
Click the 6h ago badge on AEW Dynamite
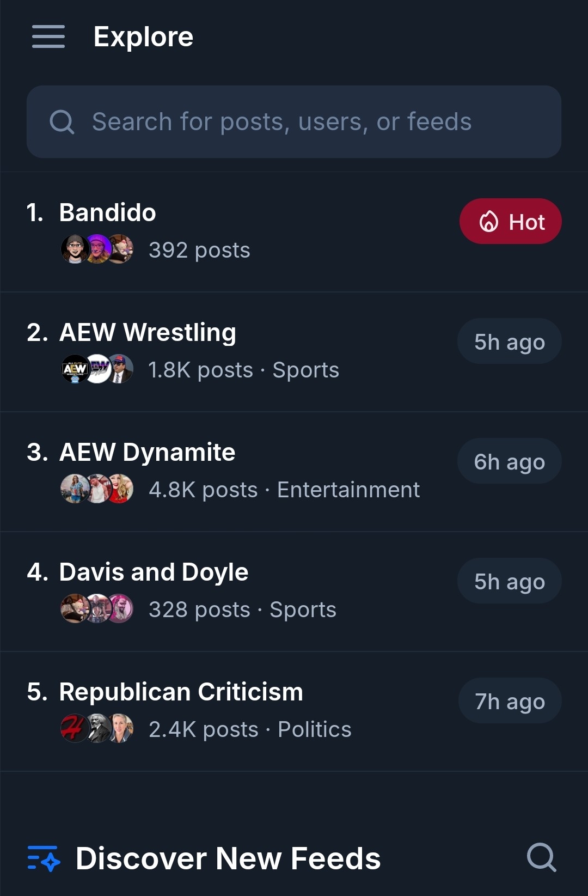click(509, 461)
